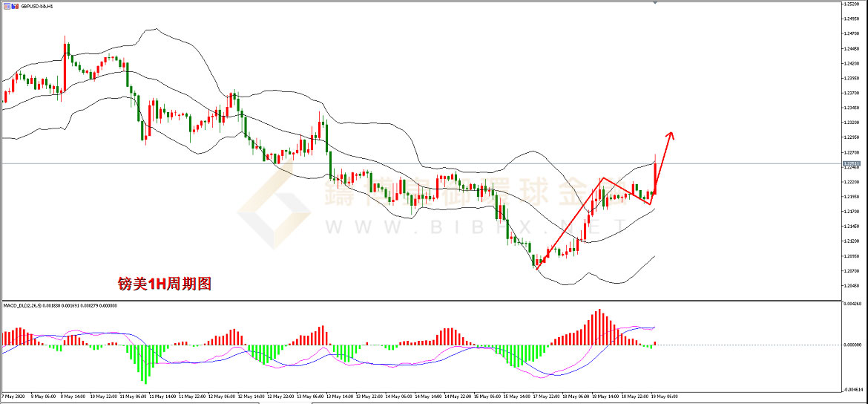Click the 0.004260 MACD scale value
The image size is (868, 404).
tap(851, 304)
